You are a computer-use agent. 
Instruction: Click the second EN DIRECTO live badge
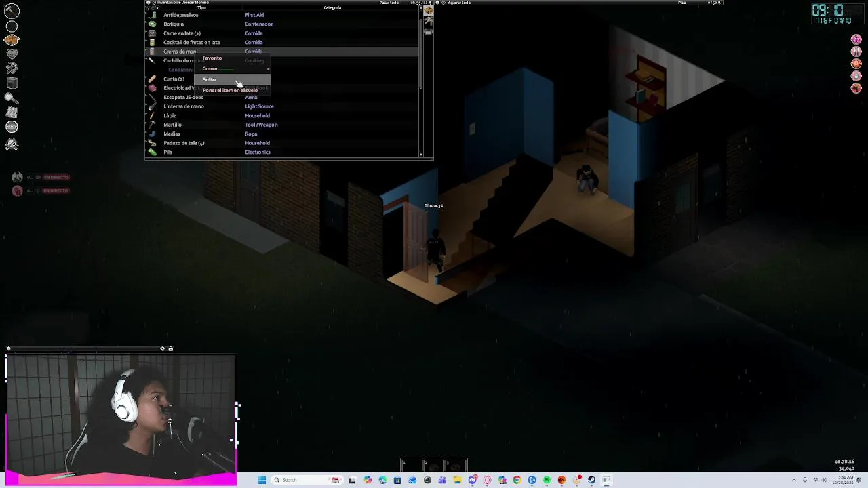pyautogui.click(x=56, y=191)
